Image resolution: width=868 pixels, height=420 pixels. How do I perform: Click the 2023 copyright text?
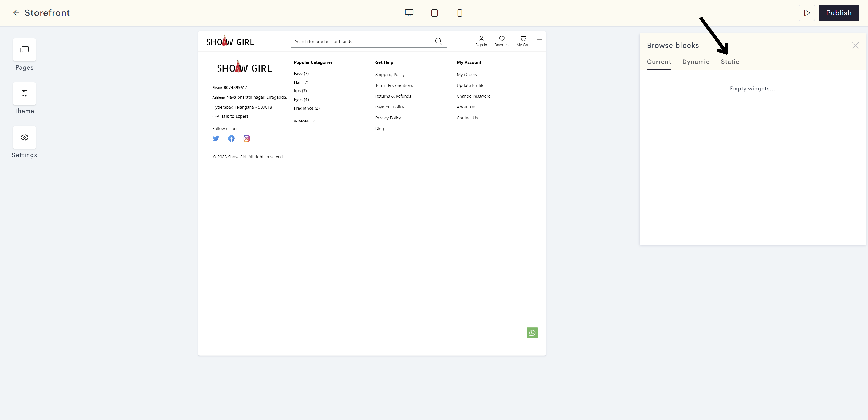(247, 157)
